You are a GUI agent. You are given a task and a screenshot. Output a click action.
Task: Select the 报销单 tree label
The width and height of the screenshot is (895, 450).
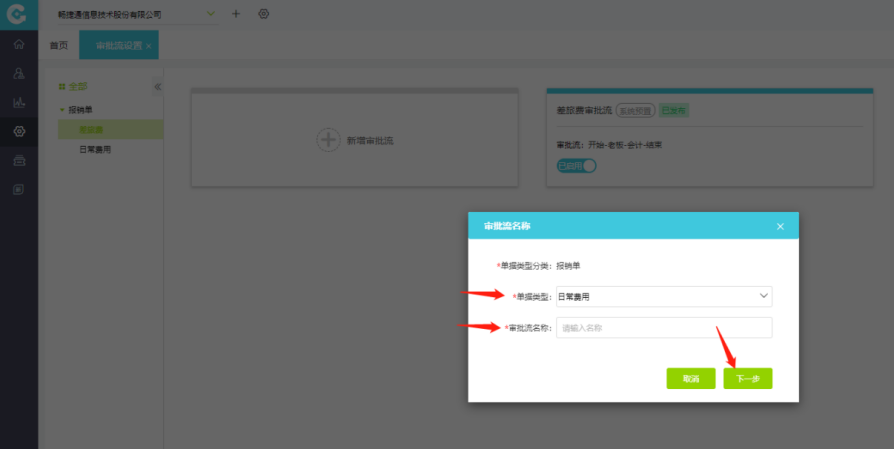coord(80,110)
